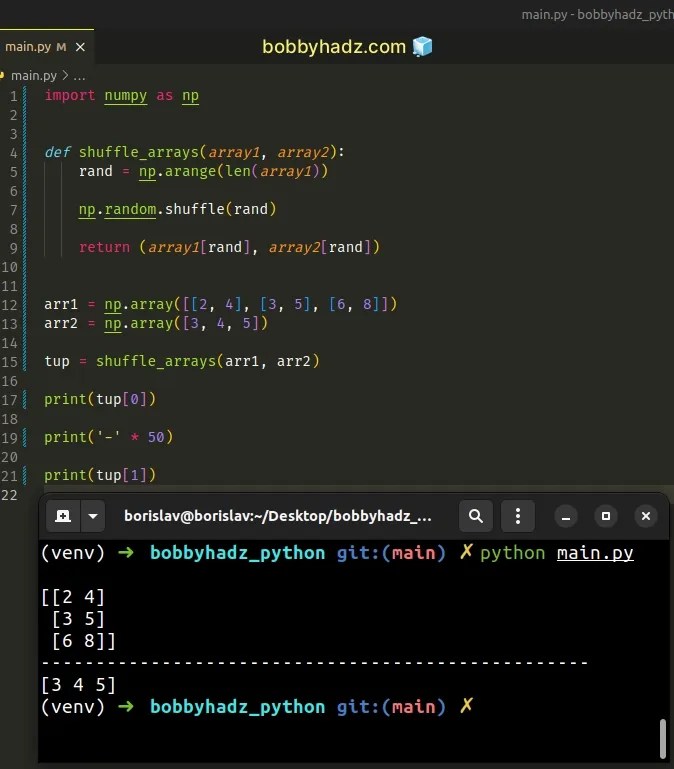Click line number 12 in gutter
This screenshot has width=674, height=769.
click(9, 305)
